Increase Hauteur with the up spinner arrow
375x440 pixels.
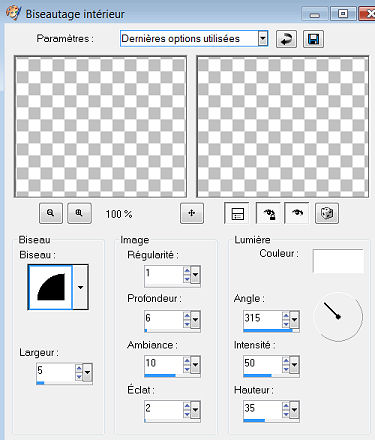pos(286,406)
